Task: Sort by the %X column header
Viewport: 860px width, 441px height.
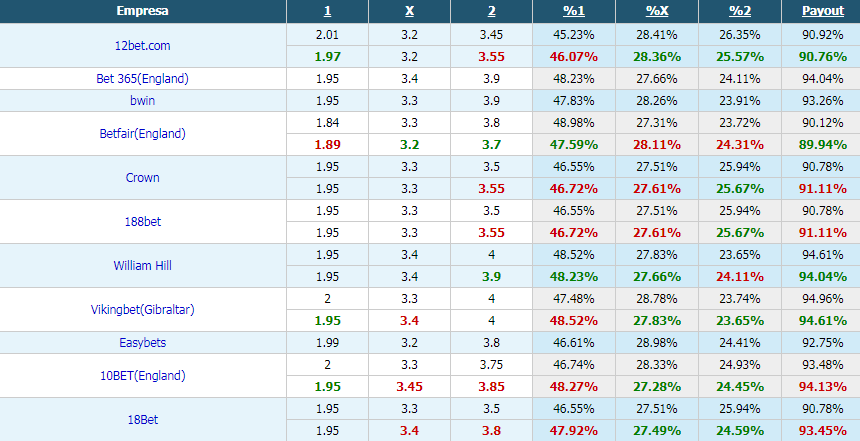Action: (657, 11)
